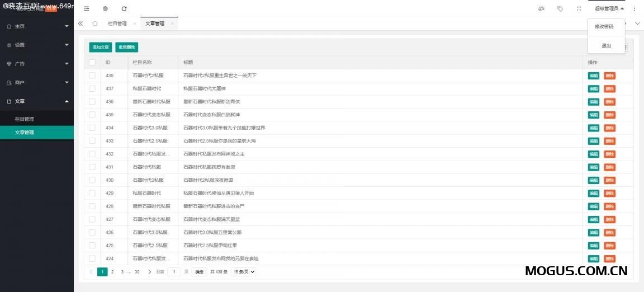Switch to the 栏目管理 tab
The width and height of the screenshot is (644, 292).
click(x=117, y=23)
